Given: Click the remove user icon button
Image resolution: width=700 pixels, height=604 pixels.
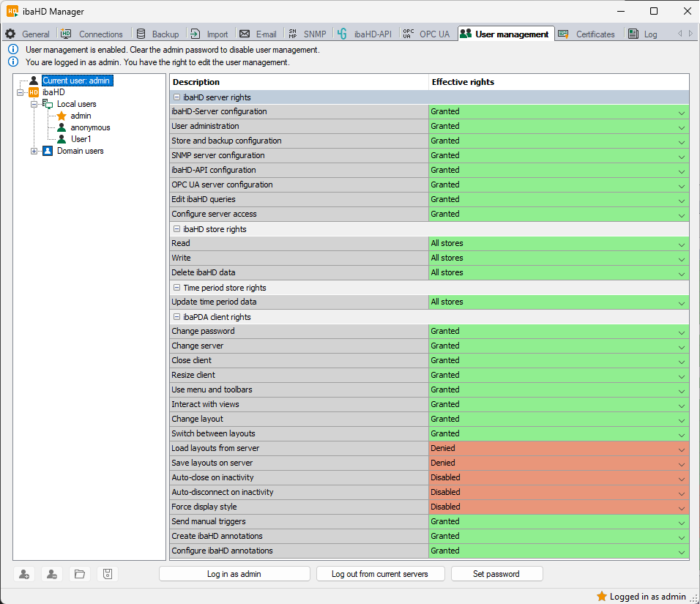Looking at the screenshot, I should pyautogui.click(x=52, y=574).
